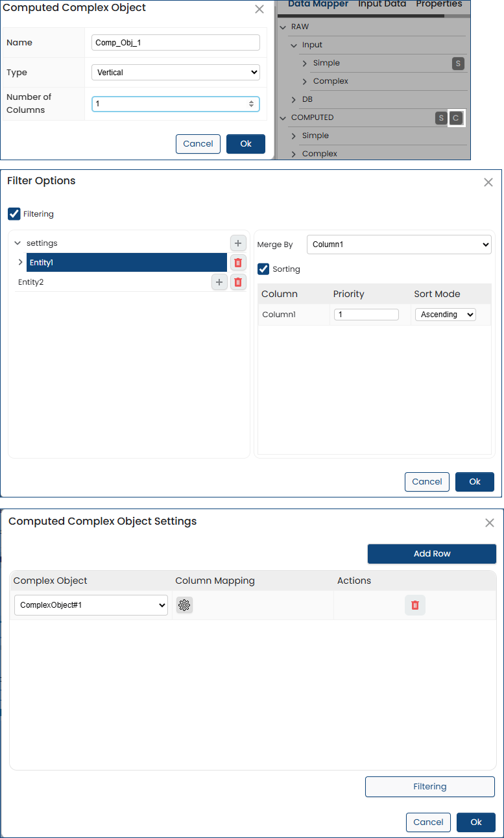Click the S icon next to Simple under Input

click(x=458, y=64)
